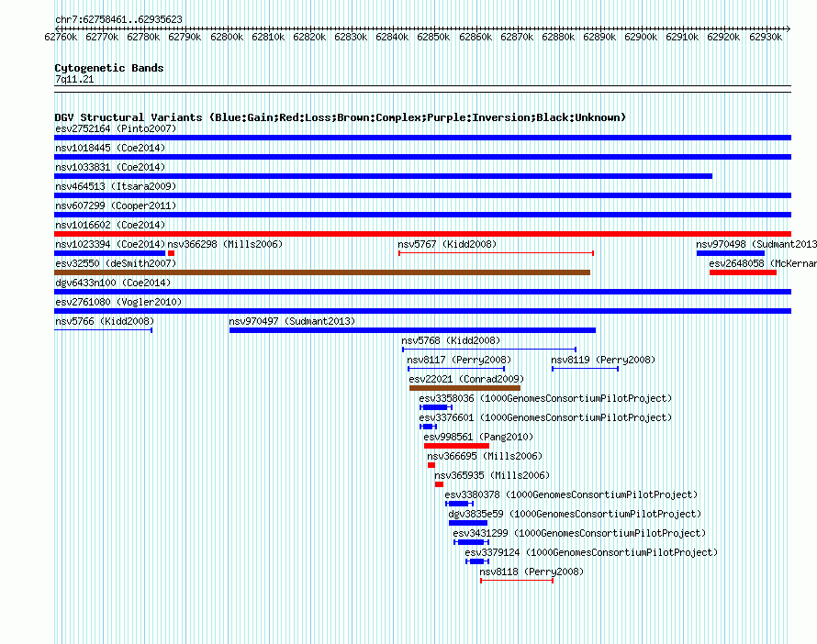817x644 pixels.
Task: Click the 62800k ruler tick label
Action: [x=227, y=37]
